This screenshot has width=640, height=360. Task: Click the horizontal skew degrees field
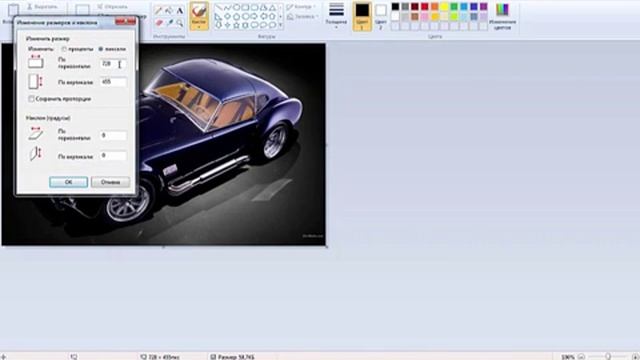click(113, 135)
